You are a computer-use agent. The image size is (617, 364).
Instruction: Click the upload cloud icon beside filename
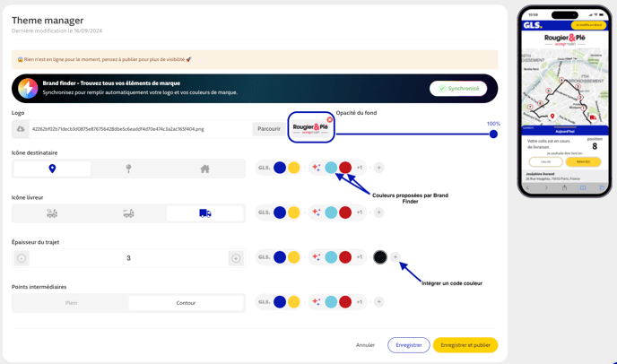coord(21,129)
